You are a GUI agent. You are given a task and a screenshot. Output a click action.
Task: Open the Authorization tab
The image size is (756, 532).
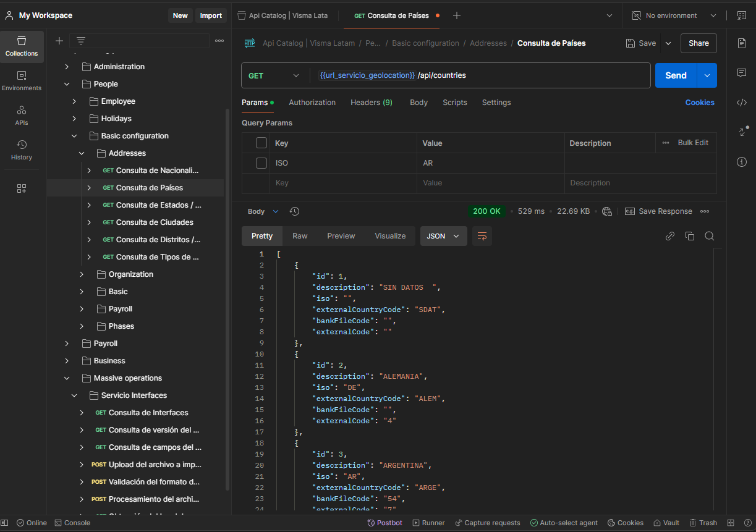312,103
